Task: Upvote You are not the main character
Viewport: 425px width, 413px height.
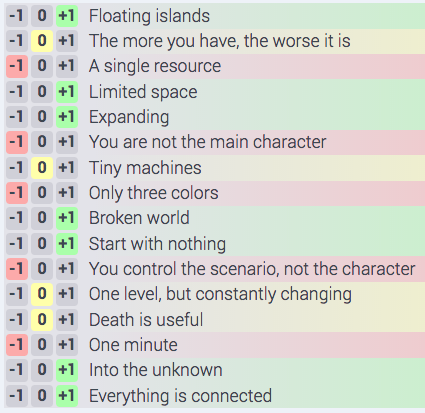Action: pyautogui.click(x=67, y=142)
